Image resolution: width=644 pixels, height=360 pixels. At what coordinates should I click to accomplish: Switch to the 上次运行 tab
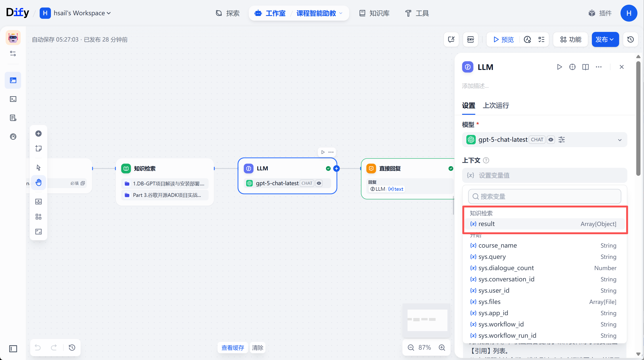pyautogui.click(x=496, y=106)
